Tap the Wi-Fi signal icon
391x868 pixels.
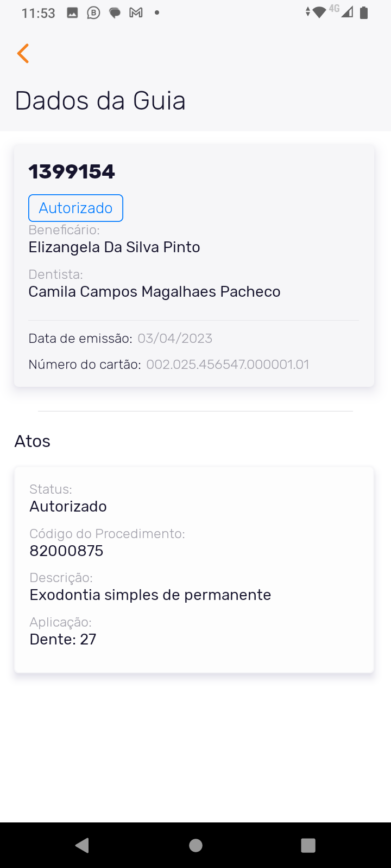pyautogui.click(x=319, y=12)
